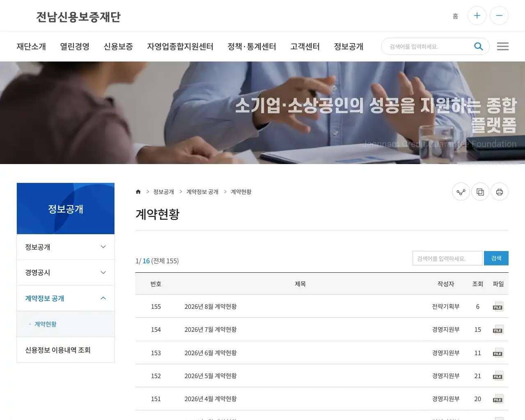The image size is (525, 420).
Task: Collapse the 계약정보 공개 sidebar section
Action: (66, 298)
